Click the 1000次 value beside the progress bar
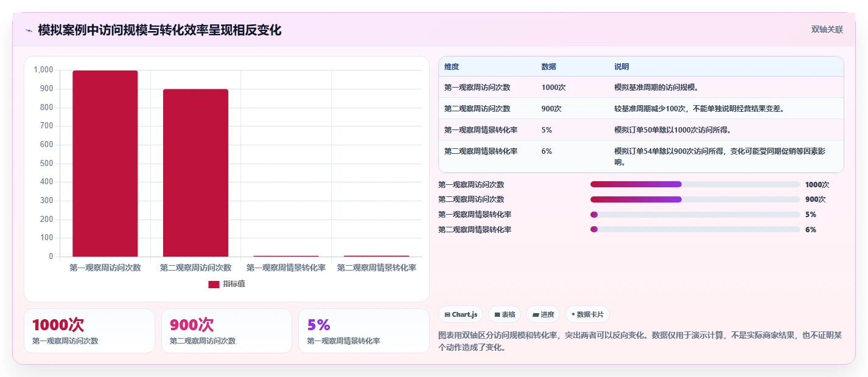The width and height of the screenshot is (868, 377). [817, 185]
